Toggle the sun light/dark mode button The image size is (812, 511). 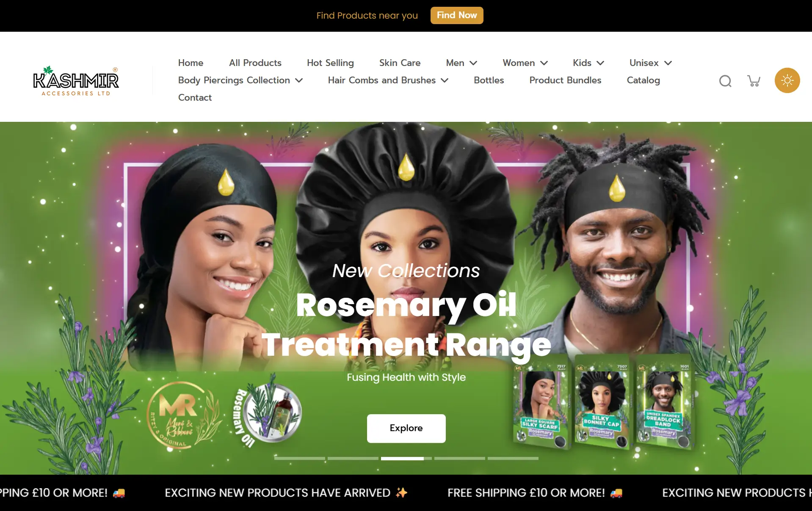click(787, 80)
